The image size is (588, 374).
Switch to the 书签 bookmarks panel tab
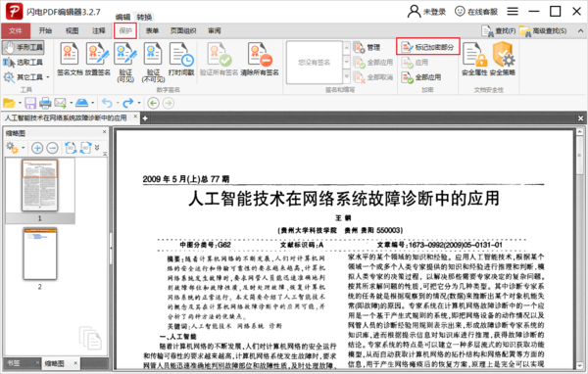click(x=14, y=363)
